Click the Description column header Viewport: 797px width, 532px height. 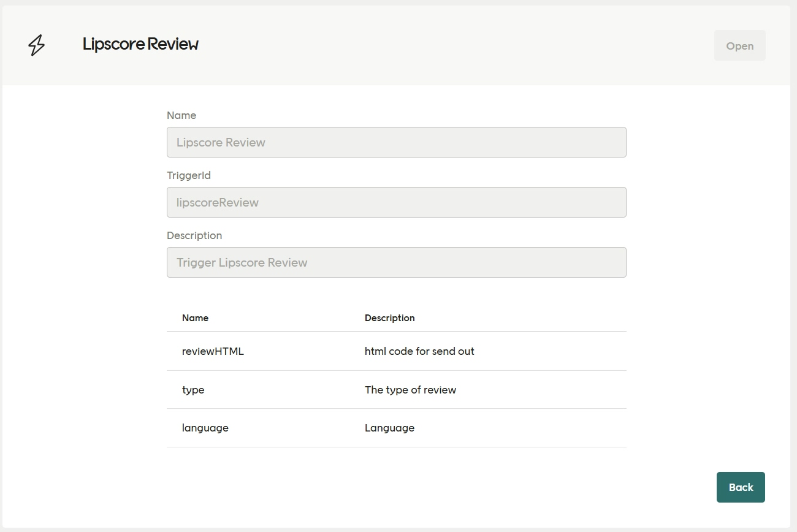point(390,317)
